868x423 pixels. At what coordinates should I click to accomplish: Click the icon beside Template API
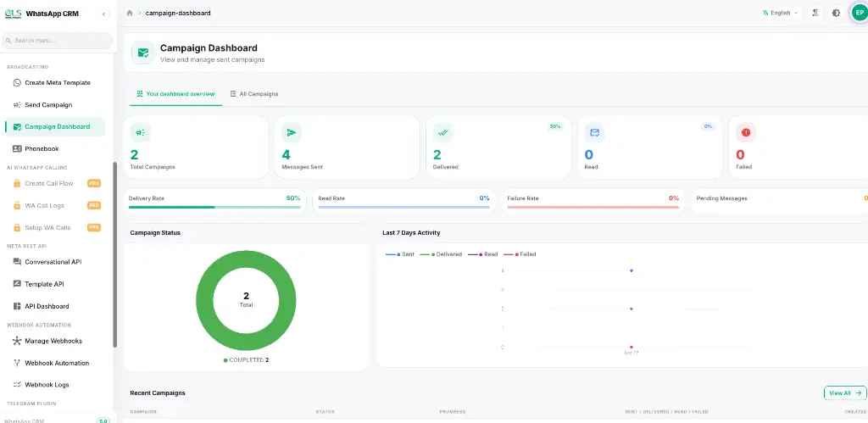pyautogui.click(x=17, y=284)
